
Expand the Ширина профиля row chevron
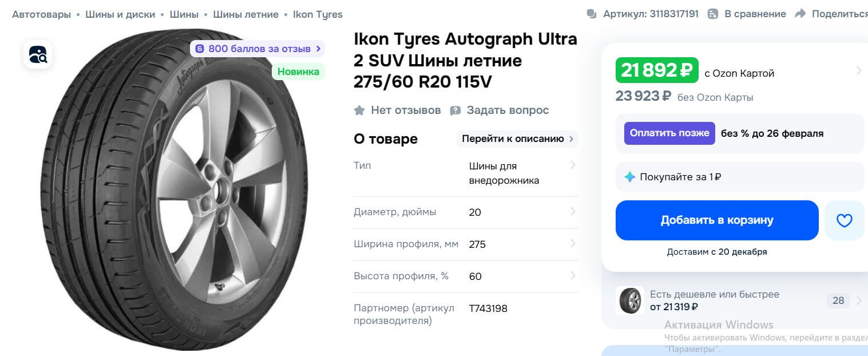click(573, 244)
